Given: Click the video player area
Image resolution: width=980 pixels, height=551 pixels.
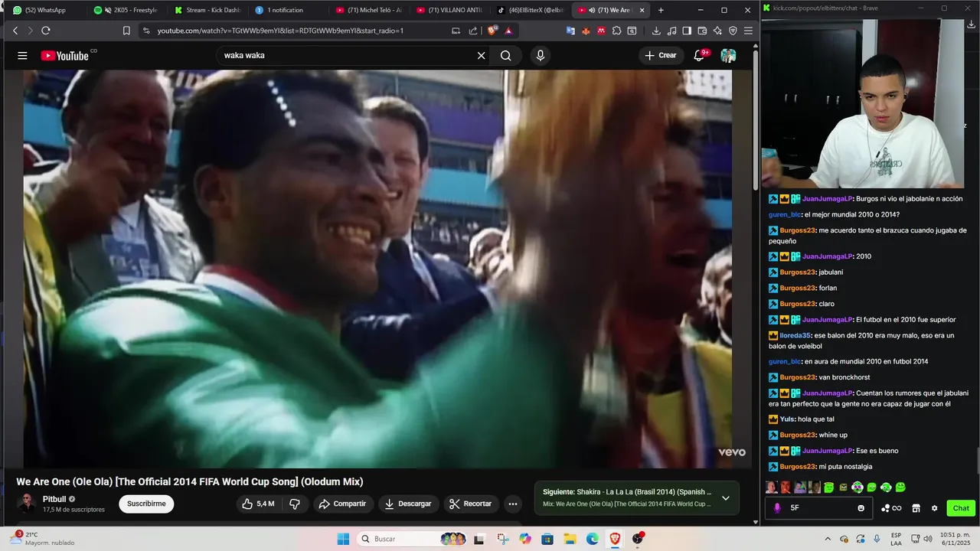Looking at the screenshot, I should [x=377, y=268].
